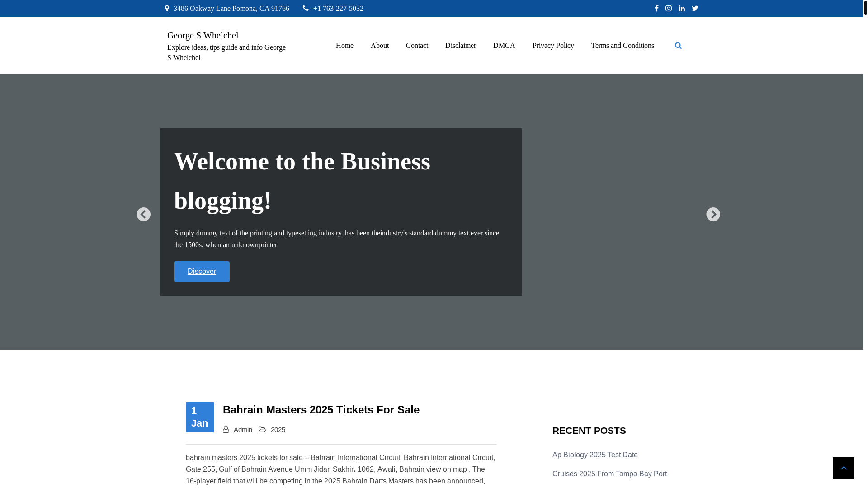
Task: Click the location pin icon
Action: point(167,8)
